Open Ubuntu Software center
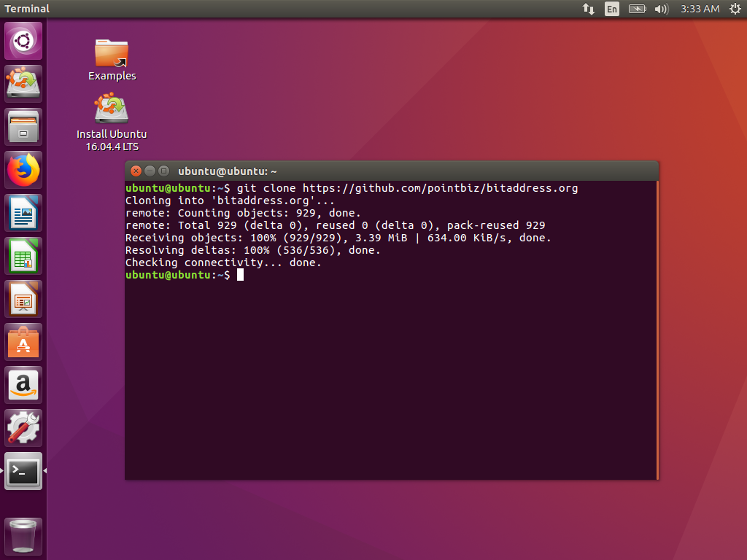 click(x=23, y=341)
